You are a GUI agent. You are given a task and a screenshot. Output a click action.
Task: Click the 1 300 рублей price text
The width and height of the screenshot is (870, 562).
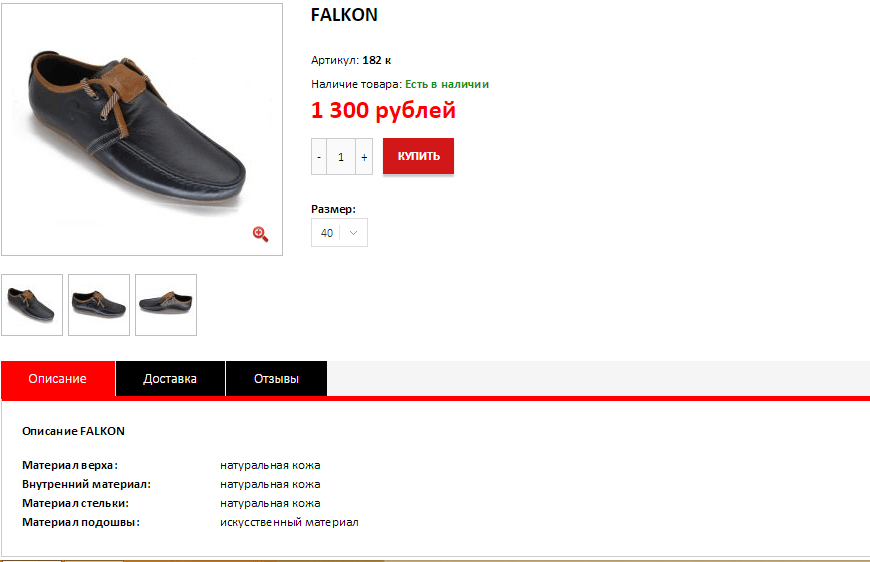pos(383,110)
